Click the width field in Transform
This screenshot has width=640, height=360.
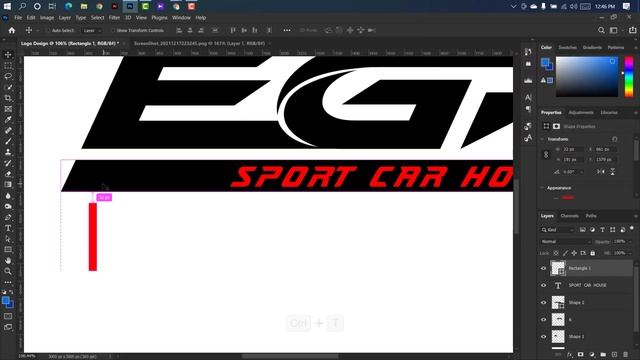(572, 150)
